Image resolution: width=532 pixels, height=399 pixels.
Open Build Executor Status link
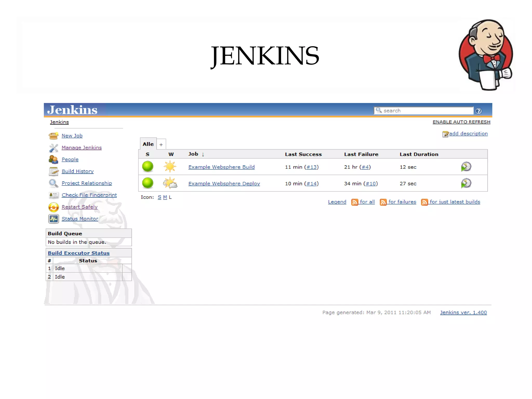point(79,253)
